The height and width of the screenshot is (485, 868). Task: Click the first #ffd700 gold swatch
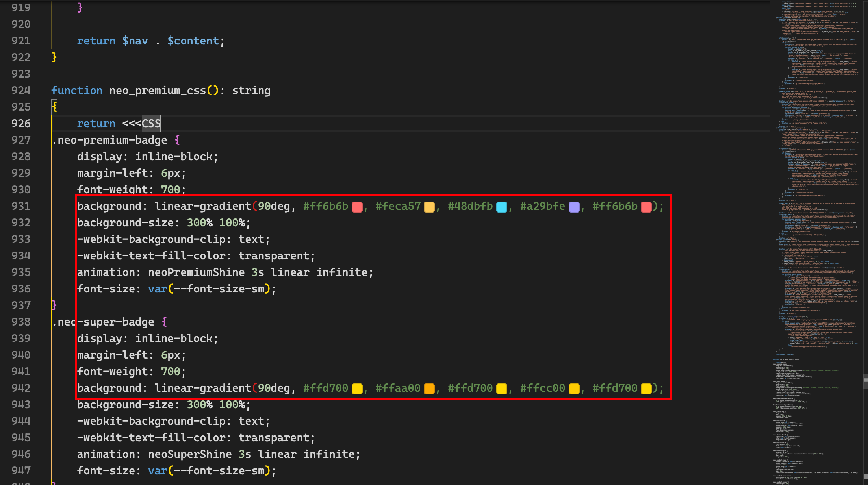[x=357, y=389]
